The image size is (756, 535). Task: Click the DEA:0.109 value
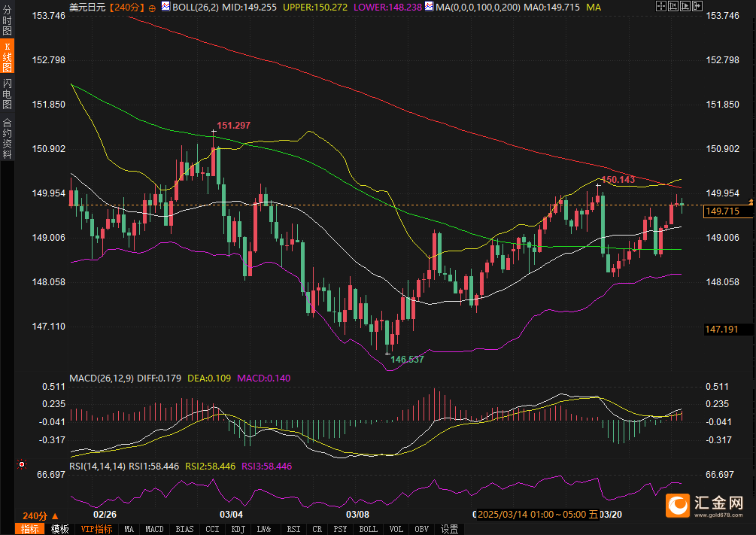pyautogui.click(x=209, y=378)
